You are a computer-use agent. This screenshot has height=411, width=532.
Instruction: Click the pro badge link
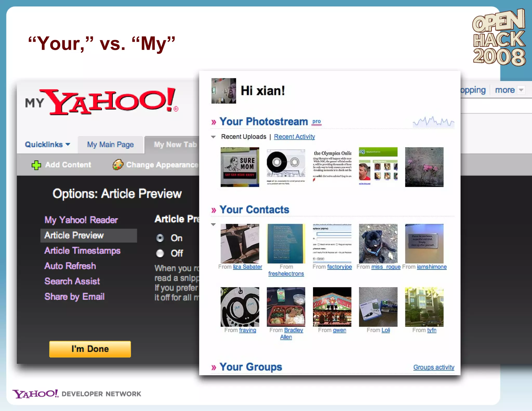coord(316,122)
